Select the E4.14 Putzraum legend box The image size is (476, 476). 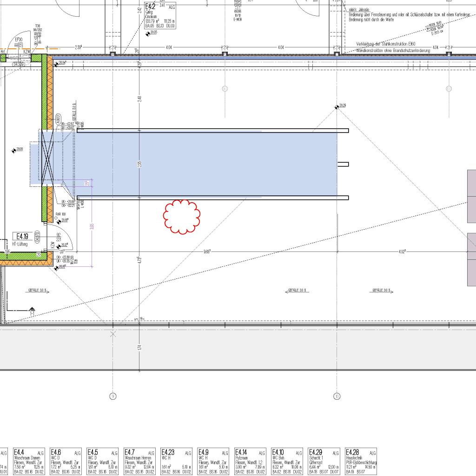click(250, 461)
